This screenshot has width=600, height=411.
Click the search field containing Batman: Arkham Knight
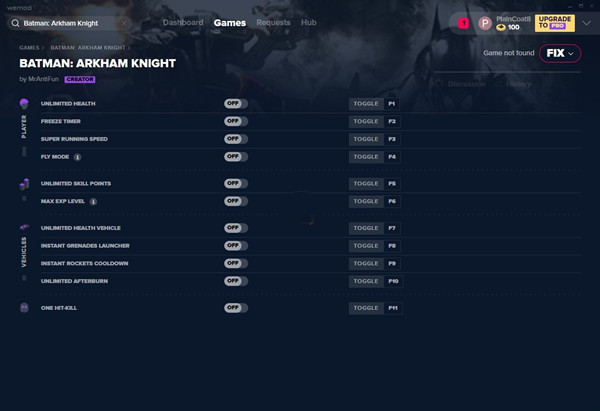point(69,23)
